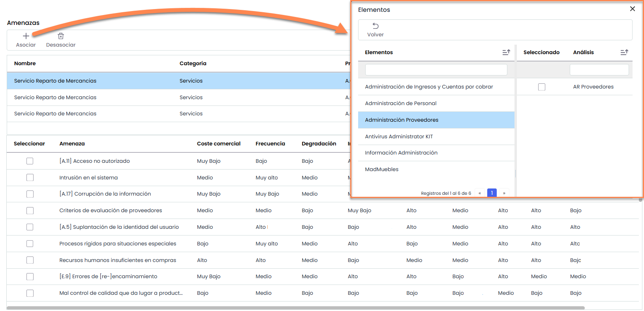The image size is (644, 311).
Task: Click the Desasociar trash icon
Action: click(x=61, y=36)
